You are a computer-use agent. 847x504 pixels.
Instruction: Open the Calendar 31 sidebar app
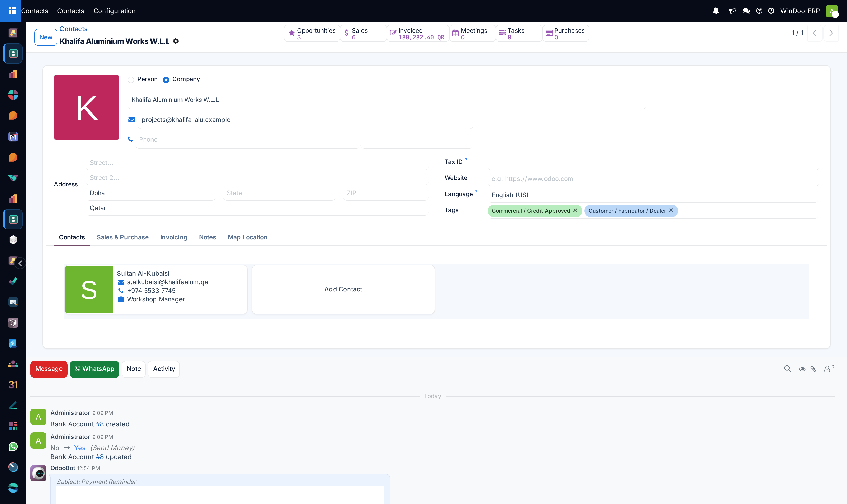pos(13,385)
